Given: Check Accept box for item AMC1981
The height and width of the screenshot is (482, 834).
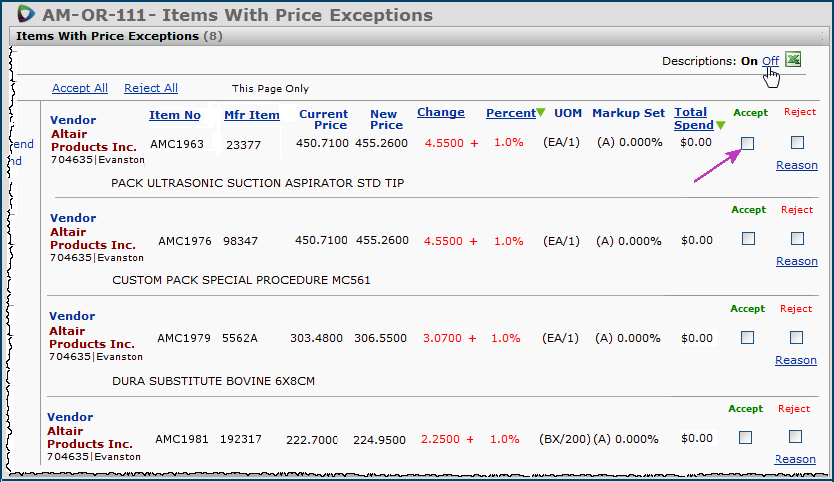Looking at the screenshot, I should point(746,437).
